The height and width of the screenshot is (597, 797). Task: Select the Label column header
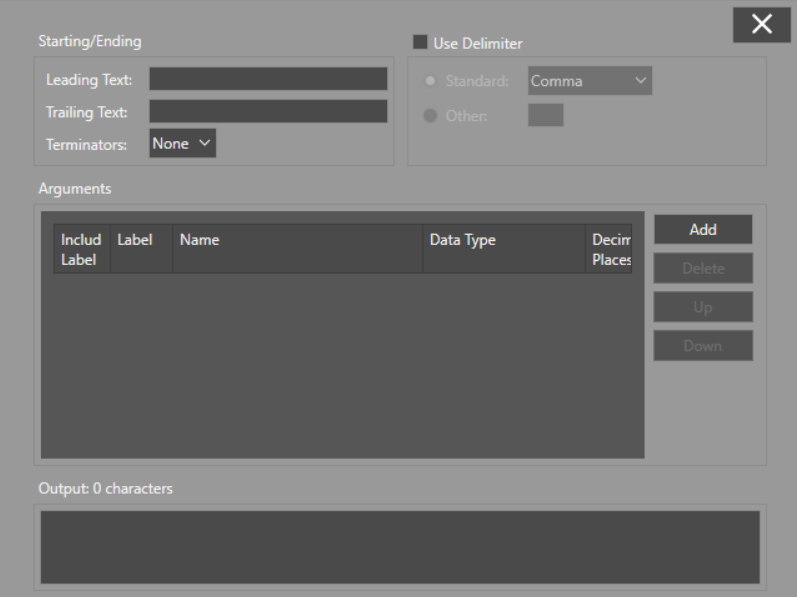click(x=141, y=249)
